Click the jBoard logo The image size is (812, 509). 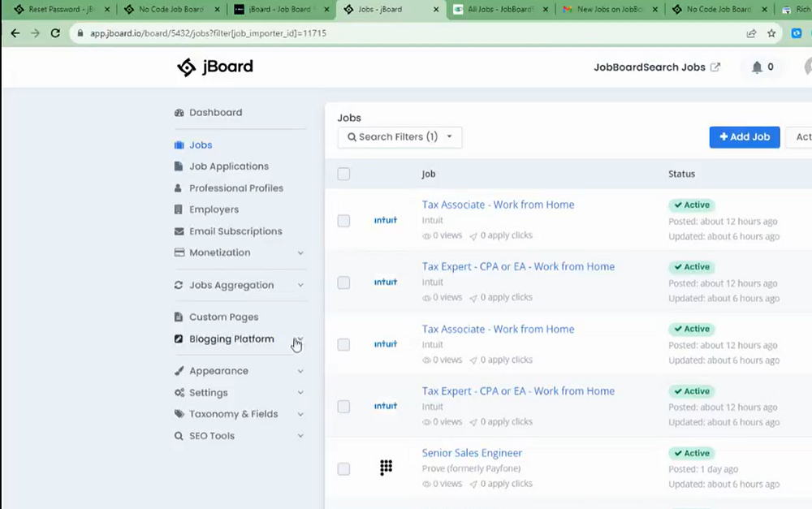(215, 67)
